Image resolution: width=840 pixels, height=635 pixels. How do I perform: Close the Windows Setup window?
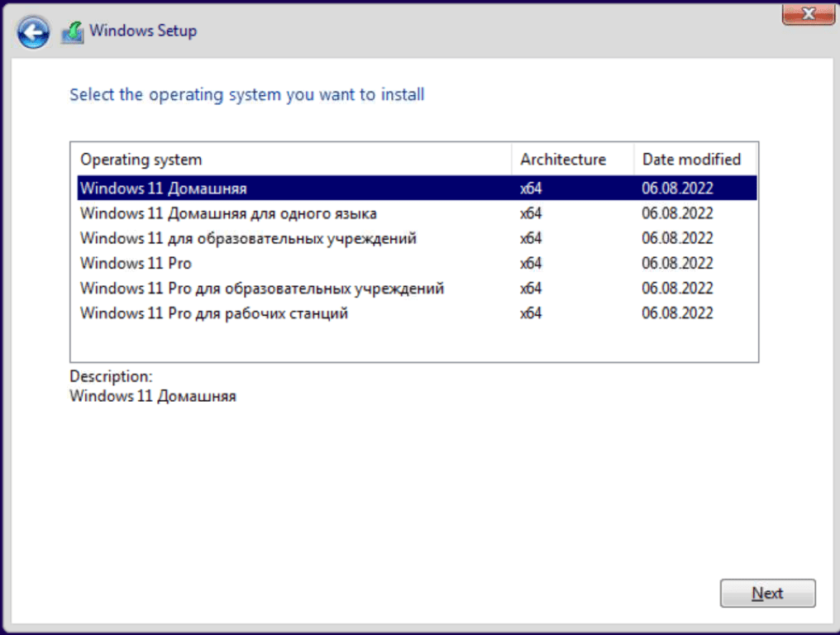pyautogui.click(x=805, y=13)
